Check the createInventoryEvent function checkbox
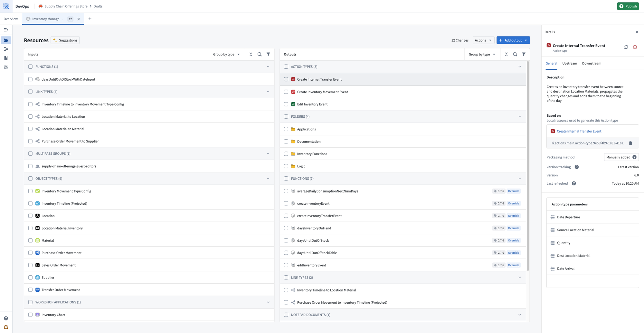 pos(286,203)
